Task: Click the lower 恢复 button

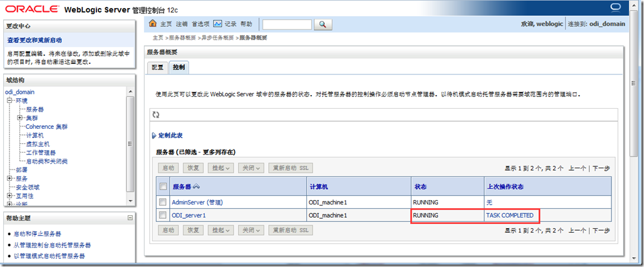Action: tap(194, 230)
